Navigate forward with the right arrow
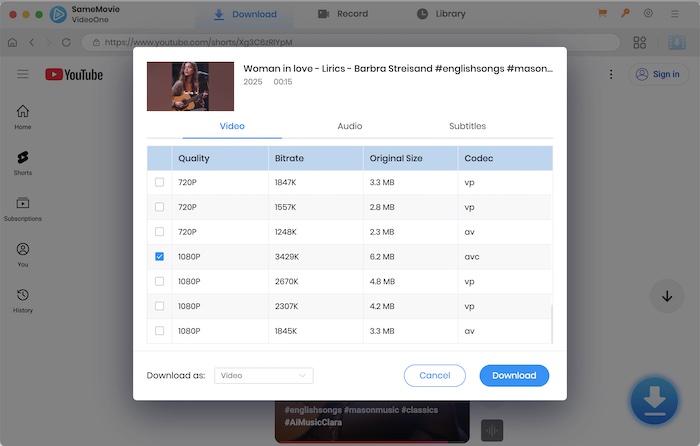This screenshot has width=700, height=446. pos(49,42)
